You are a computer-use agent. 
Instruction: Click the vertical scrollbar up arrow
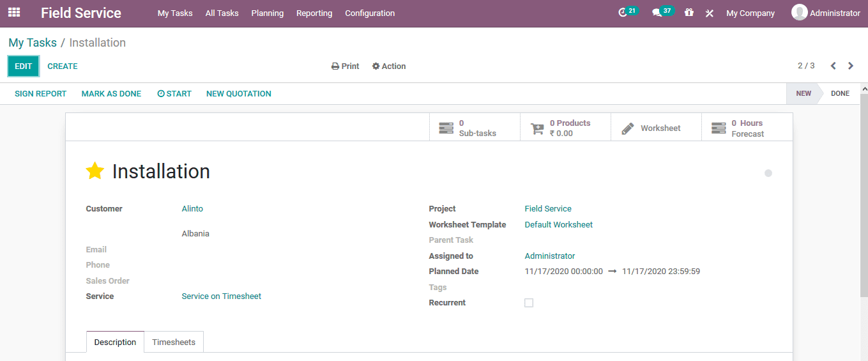(x=864, y=88)
